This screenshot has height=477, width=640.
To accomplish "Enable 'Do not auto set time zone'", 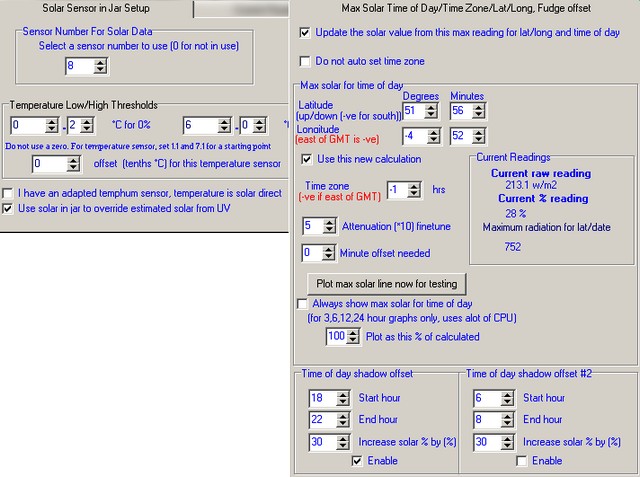I will pyautogui.click(x=306, y=62).
